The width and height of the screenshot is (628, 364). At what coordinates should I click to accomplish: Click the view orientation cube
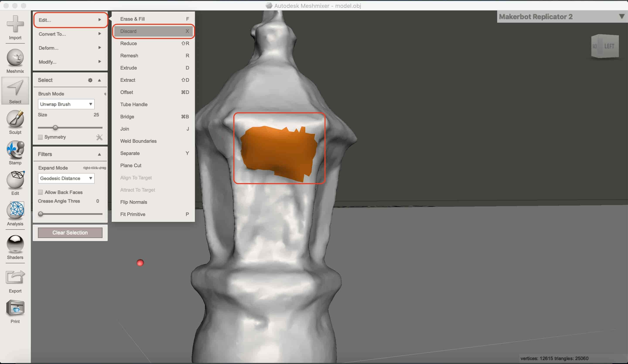(x=605, y=46)
